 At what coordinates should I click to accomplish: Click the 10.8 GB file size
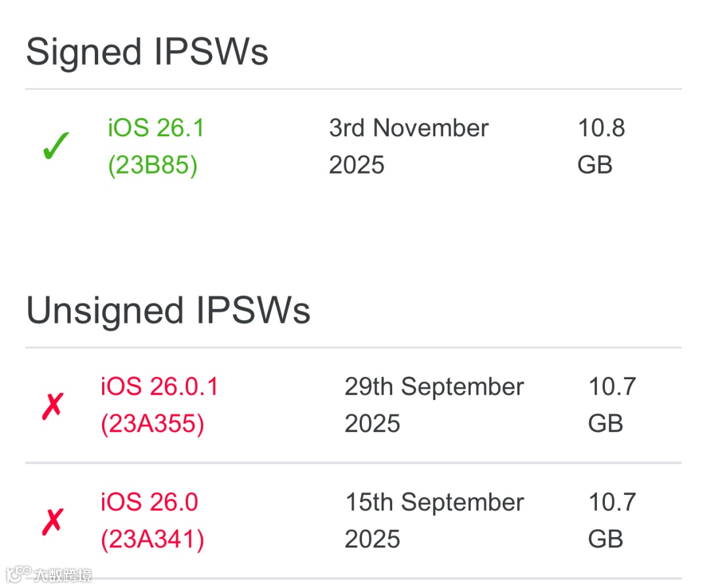(601, 147)
